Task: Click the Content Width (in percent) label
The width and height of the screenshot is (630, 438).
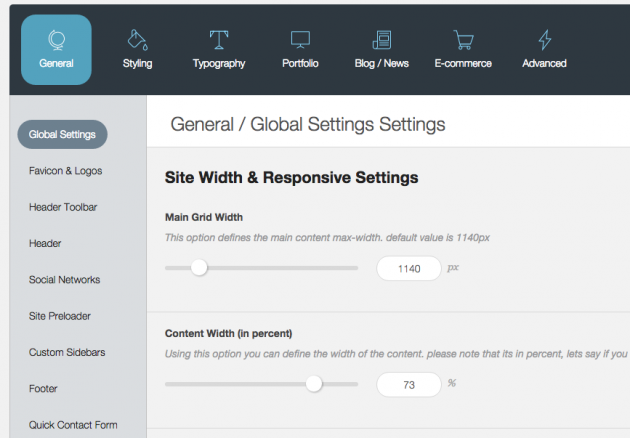Action: (x=229, y=334)
